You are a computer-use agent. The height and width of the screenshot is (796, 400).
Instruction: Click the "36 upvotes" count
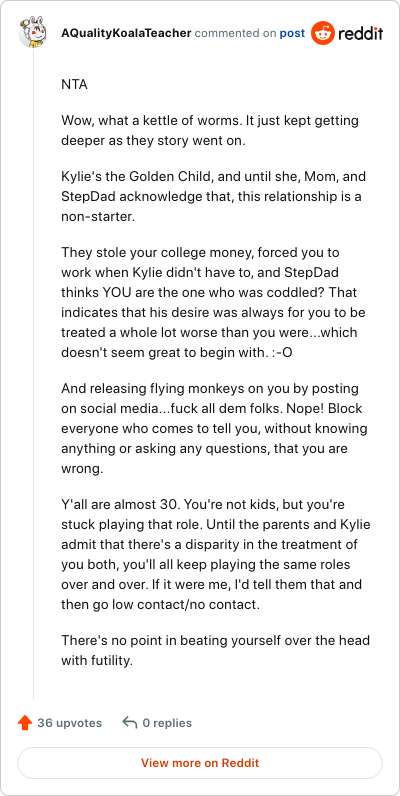[x=70, y=722]
